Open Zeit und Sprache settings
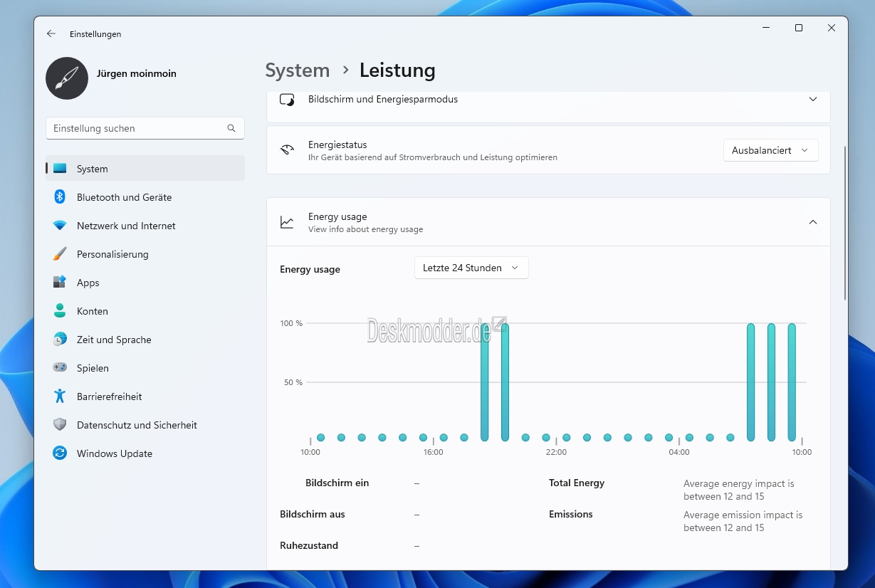The image size is (875, 588). click(x=145, y=340)
